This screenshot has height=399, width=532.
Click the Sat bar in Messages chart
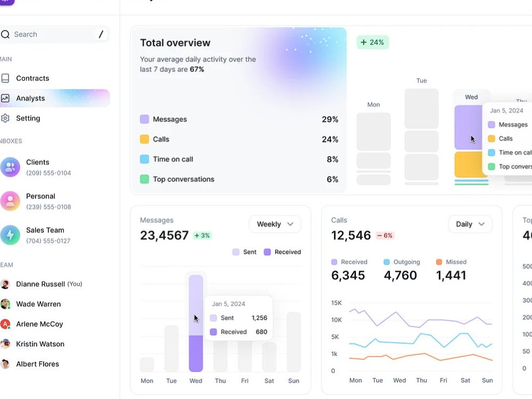269,358
